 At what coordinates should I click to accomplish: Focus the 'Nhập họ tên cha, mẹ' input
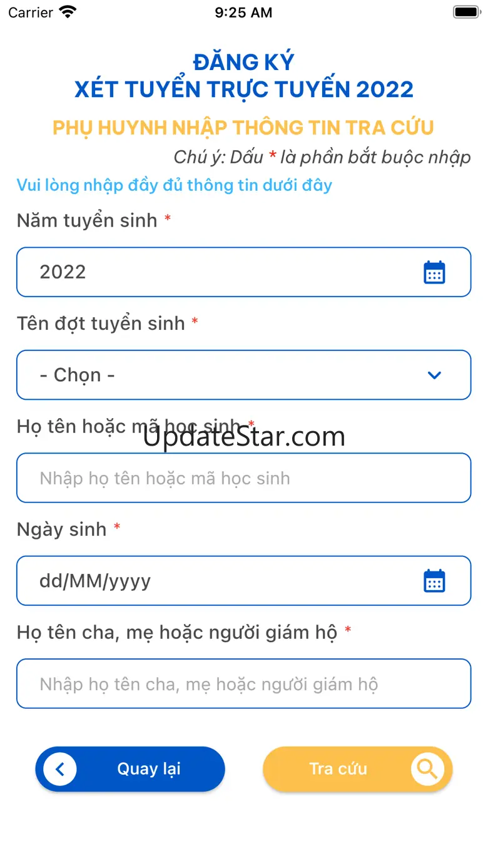point(243,684)
